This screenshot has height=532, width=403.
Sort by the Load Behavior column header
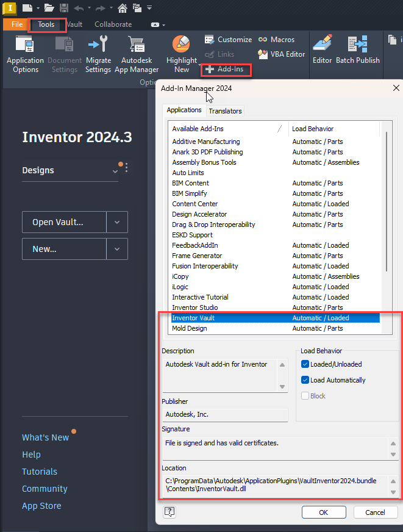point(334,129)
